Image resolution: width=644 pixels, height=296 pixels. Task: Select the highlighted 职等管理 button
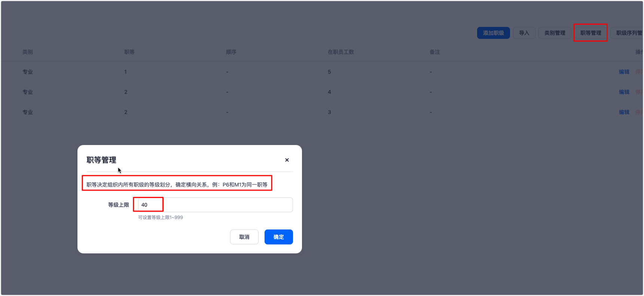pyautogui.click(x=590, y=33)
